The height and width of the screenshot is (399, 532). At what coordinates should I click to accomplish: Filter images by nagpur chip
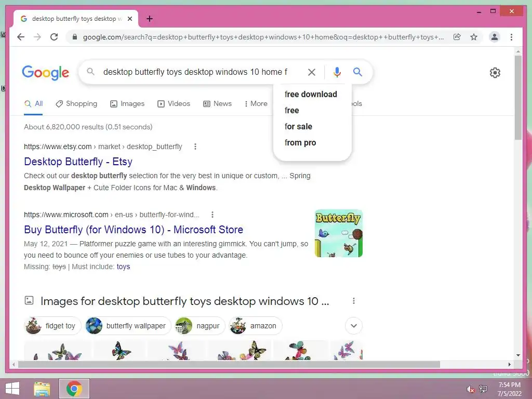click(200, 326)
